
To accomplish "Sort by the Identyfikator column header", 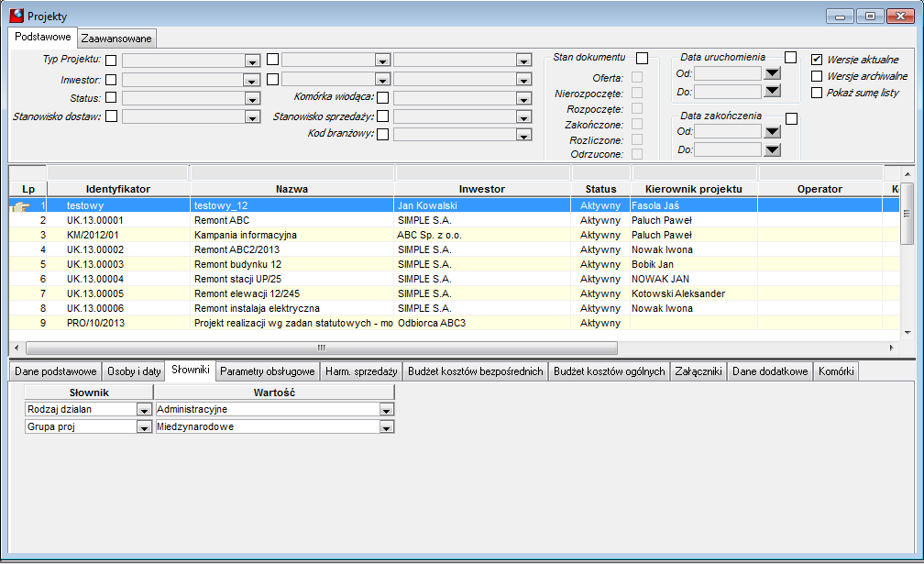I will point(118,189).
